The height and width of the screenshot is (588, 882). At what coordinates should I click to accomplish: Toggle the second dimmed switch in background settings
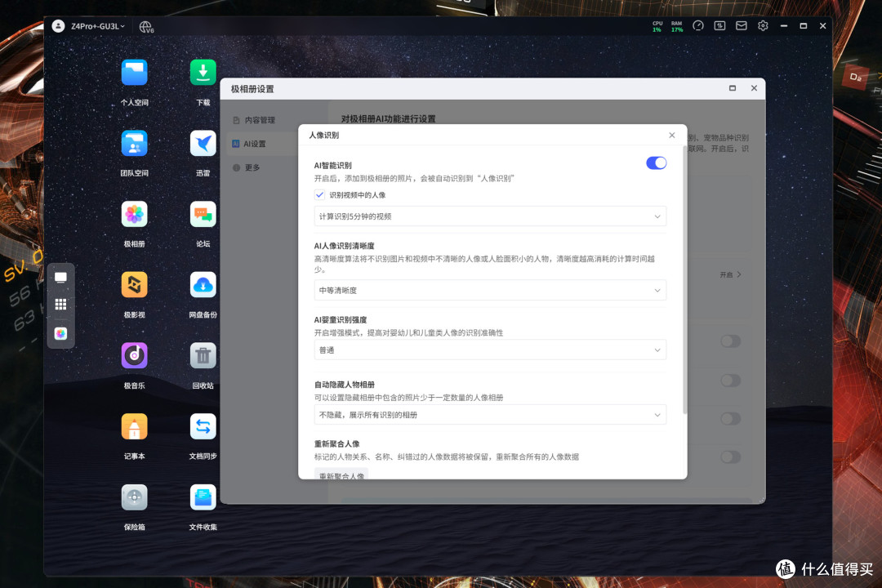(x=731, y=381)
